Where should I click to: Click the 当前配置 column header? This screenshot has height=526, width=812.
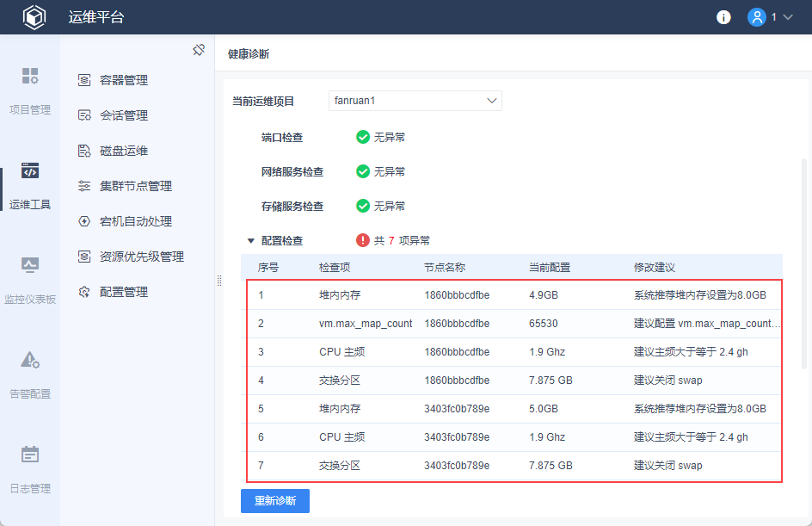pos(550,268)
